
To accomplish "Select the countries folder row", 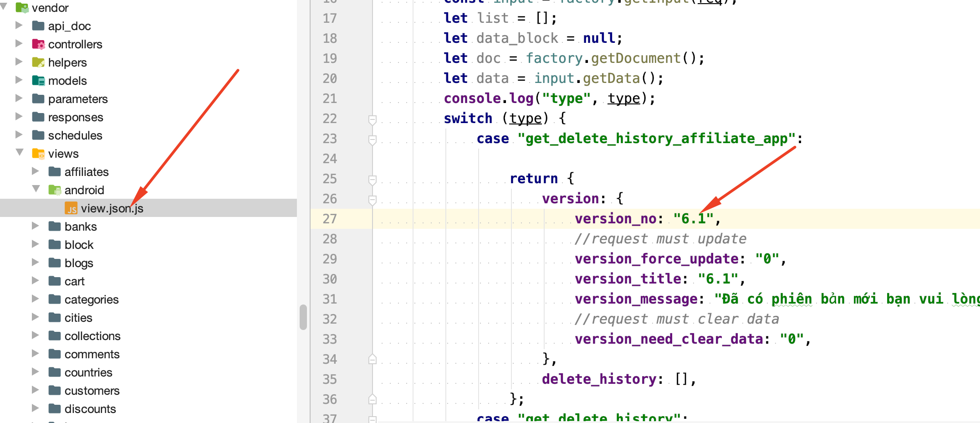I will click(x=148, y=372).
